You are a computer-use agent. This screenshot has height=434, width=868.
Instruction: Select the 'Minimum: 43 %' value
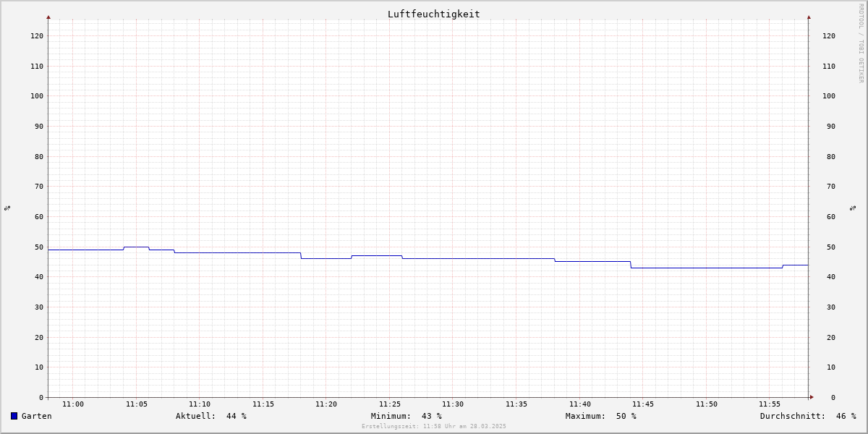point(407,416)
